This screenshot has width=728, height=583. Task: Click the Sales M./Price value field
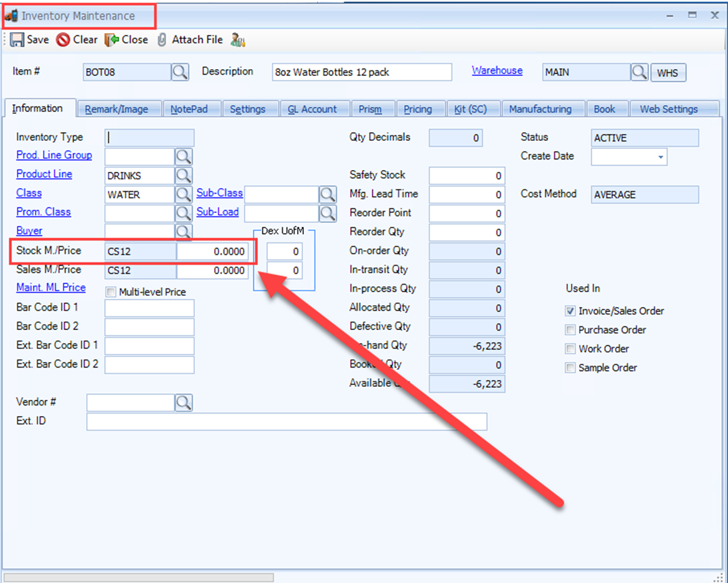coord(212,270)
